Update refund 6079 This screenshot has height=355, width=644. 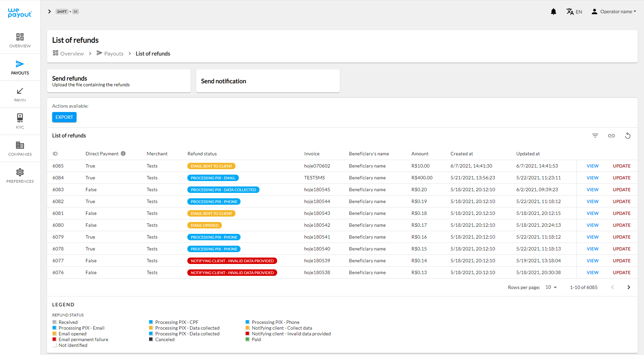(x=622, y=237)
